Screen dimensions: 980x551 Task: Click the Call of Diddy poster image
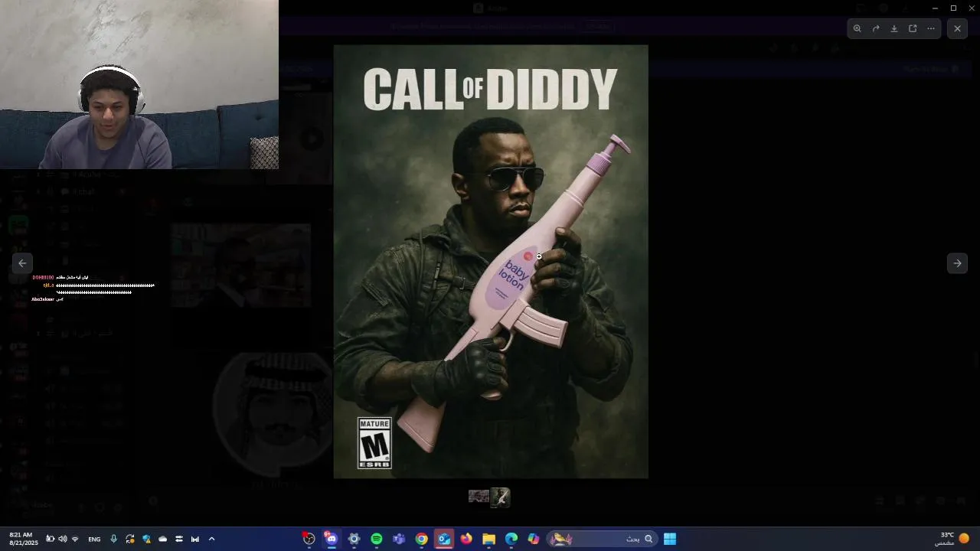coord(491,262)
